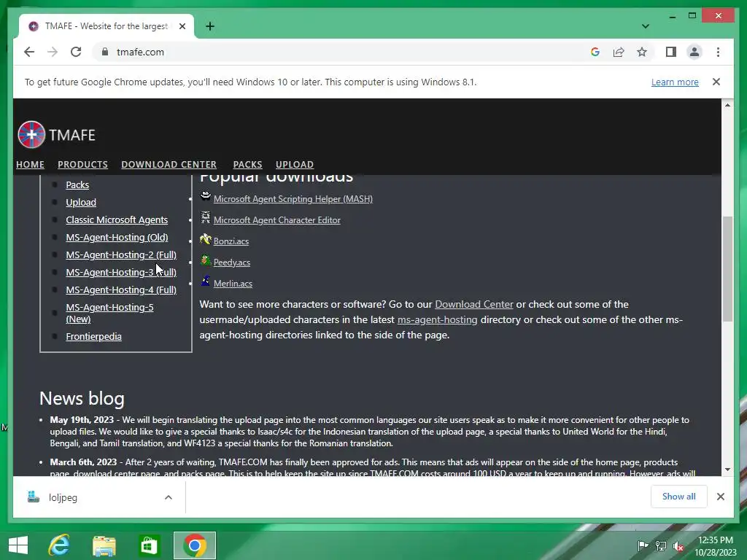Open Classic Microsoft Agents link
Image resolution: width=747 pixels, height=560 pixels.
pos(117,220)
